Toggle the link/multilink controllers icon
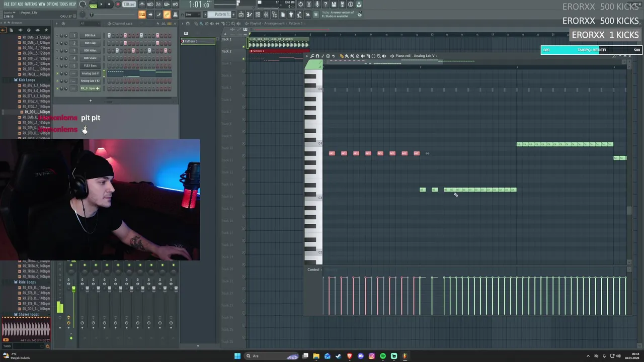Viewport: 644px width, 362px height. tap(167, 15)
